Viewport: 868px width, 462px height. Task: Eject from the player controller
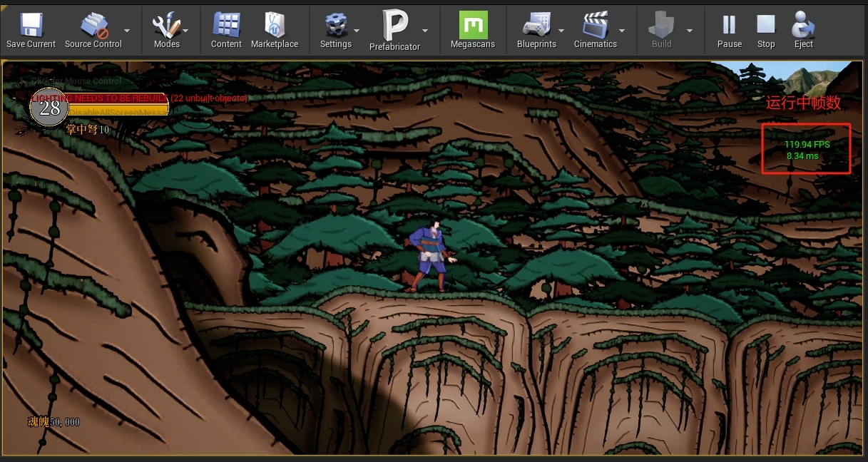tap(803, 25)
